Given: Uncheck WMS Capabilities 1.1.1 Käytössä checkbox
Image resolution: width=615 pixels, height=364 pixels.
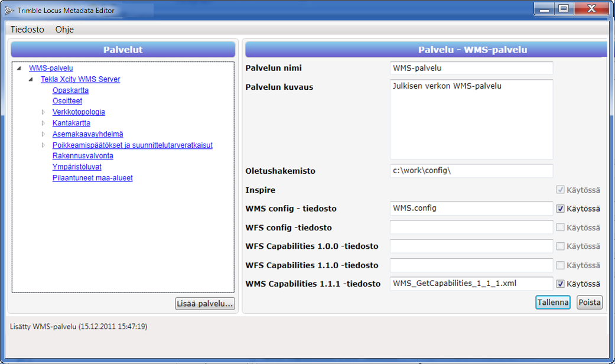Looking at the screenshot, I should (561, 284).
